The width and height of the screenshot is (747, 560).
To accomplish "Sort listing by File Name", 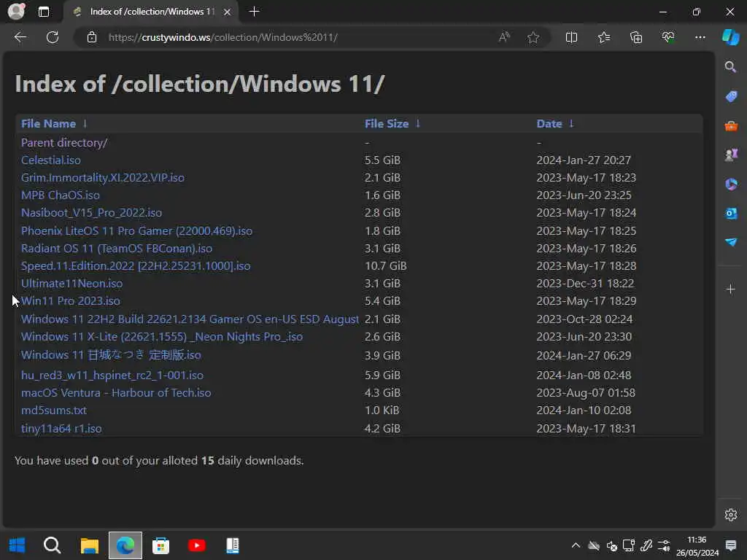I will click(x=48, y=124).
